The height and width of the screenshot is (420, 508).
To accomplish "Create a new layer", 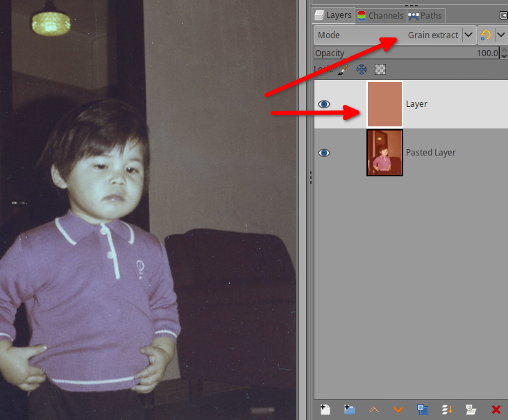I will (325, 410).
